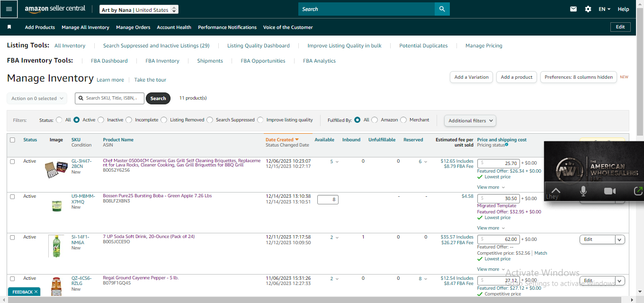This screenshot has height=303, width=644.
Task: Click the inventory Search button
Action: click(x=158, y=99)
